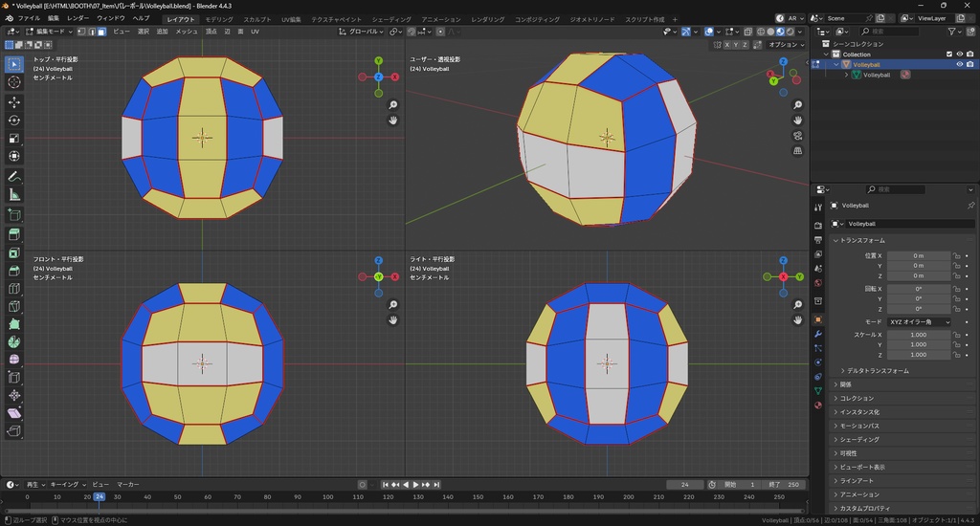Image resolution: width=980 pixels, height=526 pixels.
Task: Open the Tool properties tab
Action: coord(818,208)
